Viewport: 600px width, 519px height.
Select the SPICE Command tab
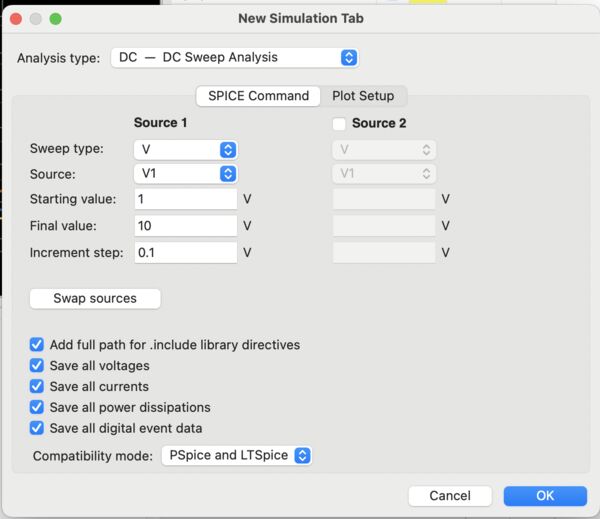point(258,96)
